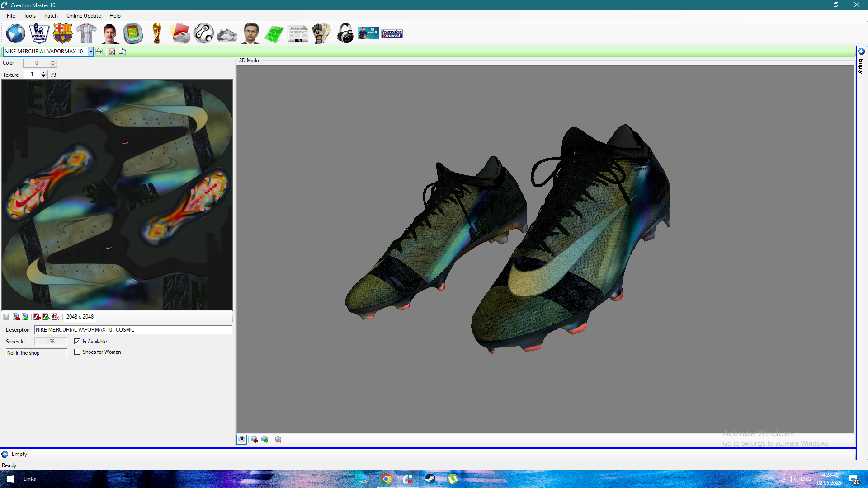Open the stadium editor icon
Screen dimensions: 868x488
133,33
